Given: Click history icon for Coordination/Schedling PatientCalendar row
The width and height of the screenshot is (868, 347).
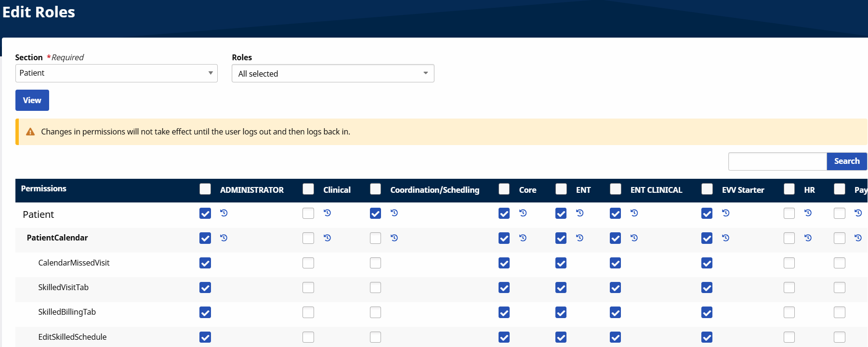Looking at the screenshot, I should click(x=395, y=238).
